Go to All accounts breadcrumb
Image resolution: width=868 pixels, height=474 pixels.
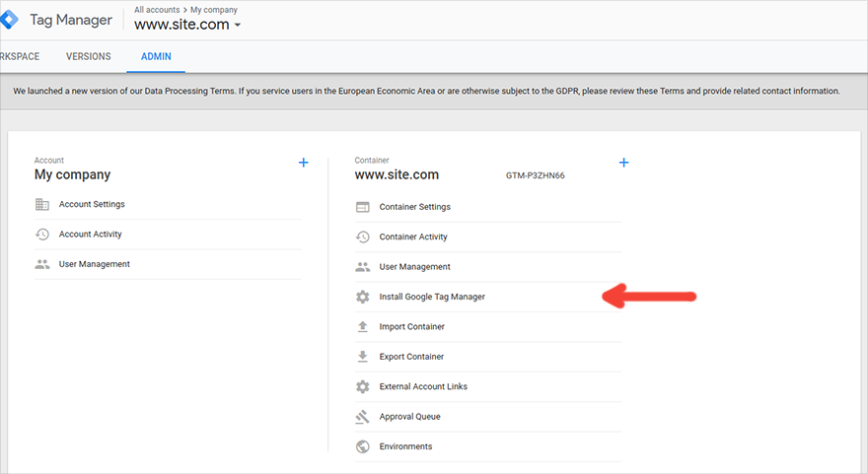click(157, 10)
